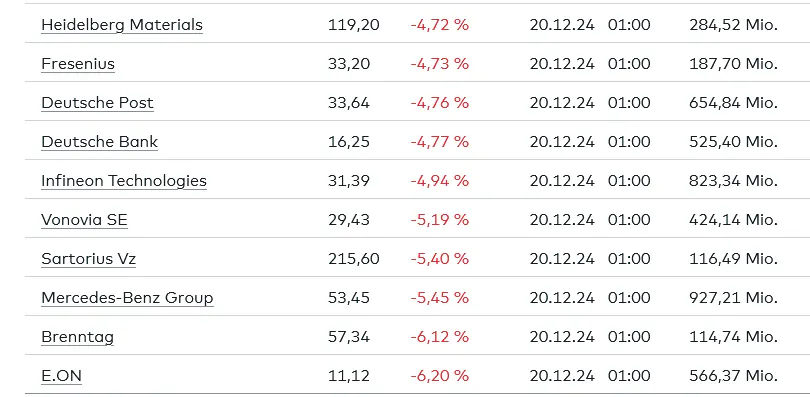Click Mercedes-Benz volume 927,21 Mio.
Screen dimensions: 810x397
point(734,297)
